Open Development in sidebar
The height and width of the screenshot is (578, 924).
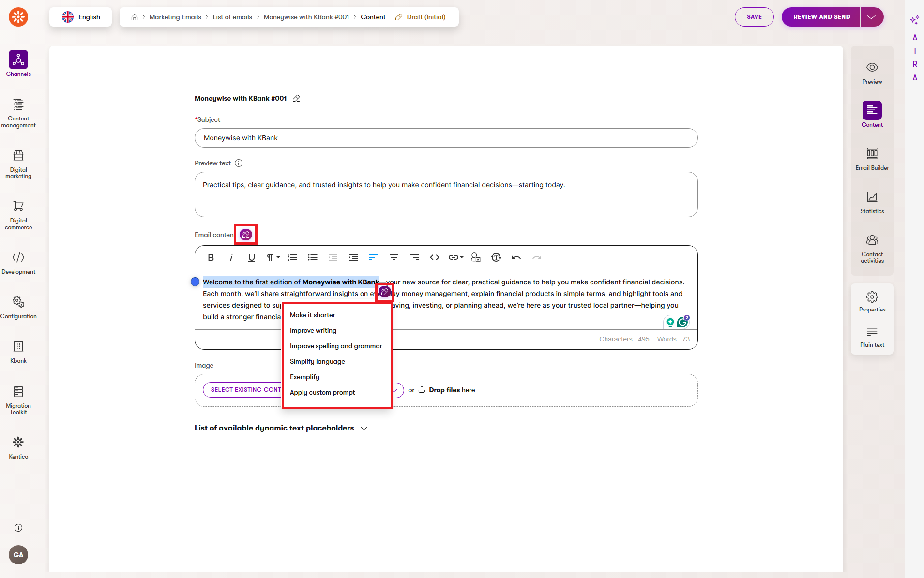(18, 263)
